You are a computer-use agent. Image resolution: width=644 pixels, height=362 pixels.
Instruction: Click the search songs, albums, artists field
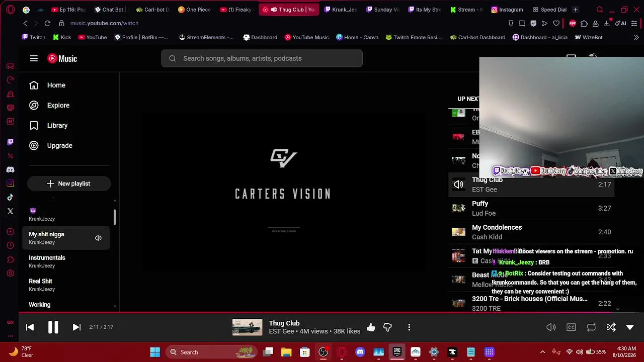click(x=262, y=58)
